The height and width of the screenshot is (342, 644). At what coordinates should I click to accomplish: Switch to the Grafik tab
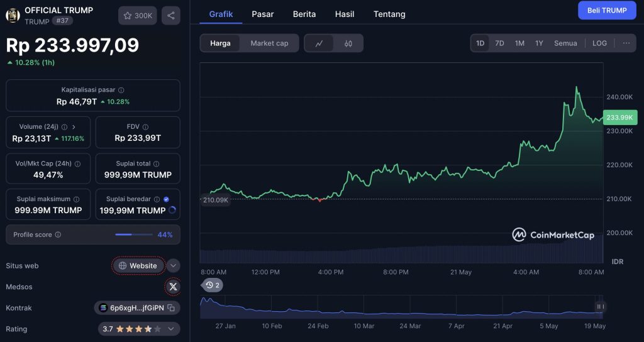click(x=221, y=14)
